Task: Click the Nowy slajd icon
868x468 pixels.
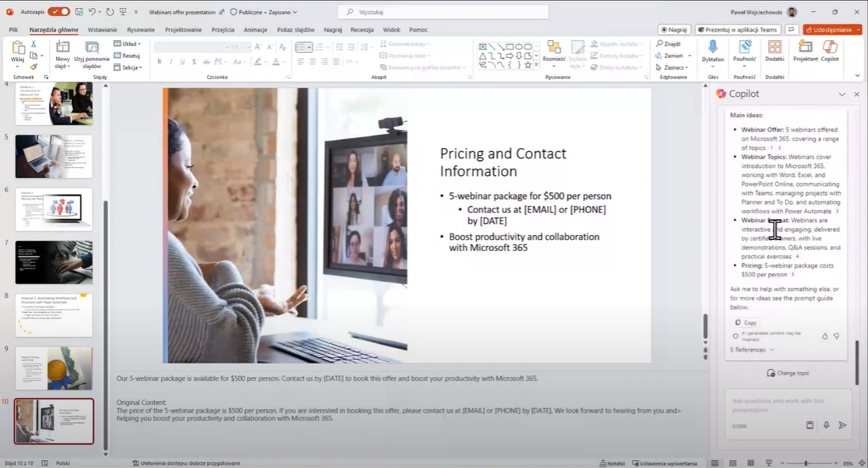Action: coord(63,48)
